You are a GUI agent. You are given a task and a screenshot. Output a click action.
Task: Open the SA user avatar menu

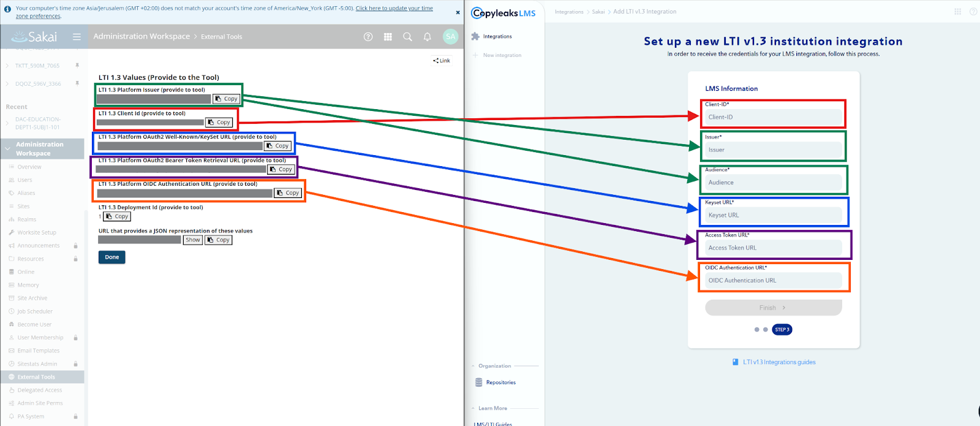pos(451,37)
